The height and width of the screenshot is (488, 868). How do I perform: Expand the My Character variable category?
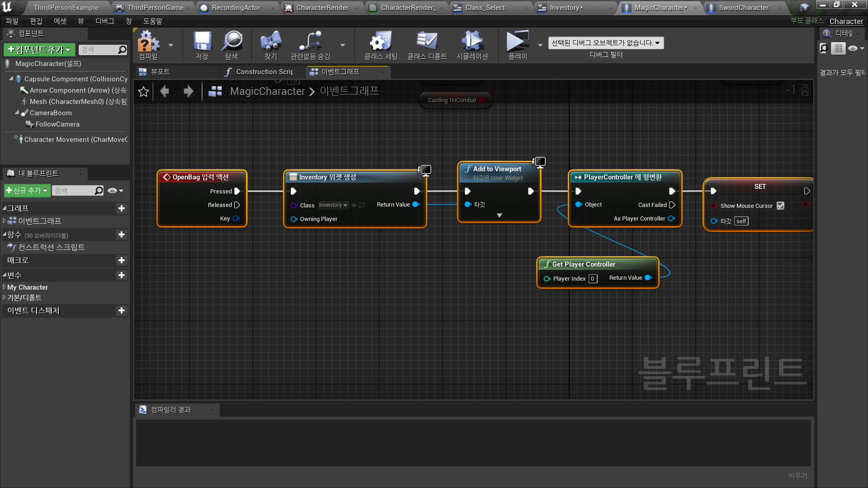tap(5, 287)
